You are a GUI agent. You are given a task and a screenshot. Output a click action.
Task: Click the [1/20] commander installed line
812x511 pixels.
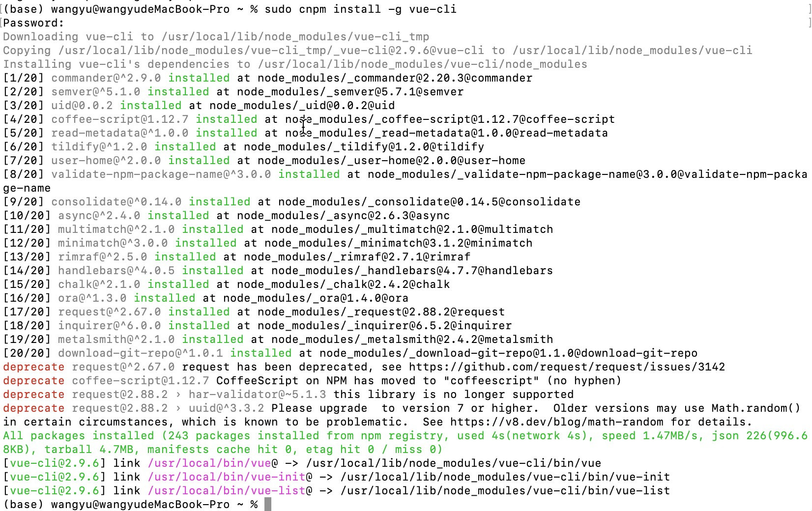(268, 78)
